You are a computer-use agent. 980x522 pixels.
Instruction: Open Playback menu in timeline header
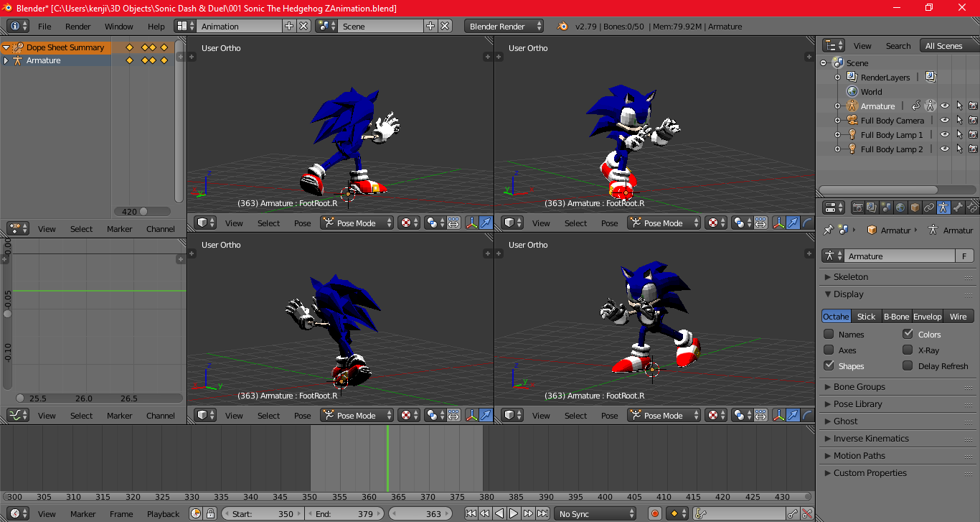click(163, 513)
